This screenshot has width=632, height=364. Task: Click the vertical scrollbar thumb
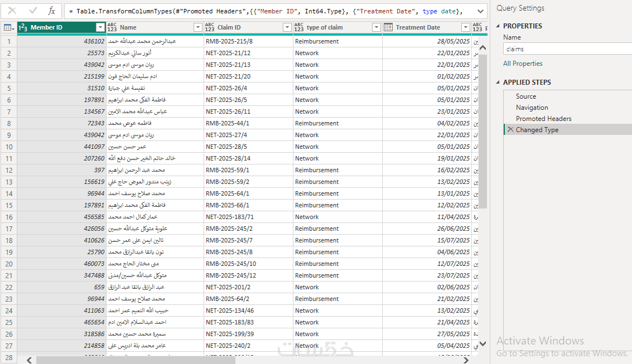[483, 132]
